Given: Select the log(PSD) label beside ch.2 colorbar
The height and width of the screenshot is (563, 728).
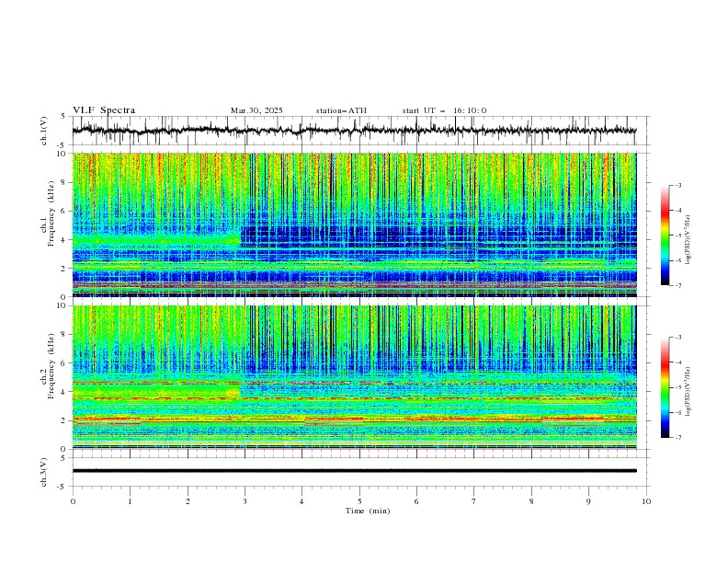Looking at the screenshot, I should point(688,392).
